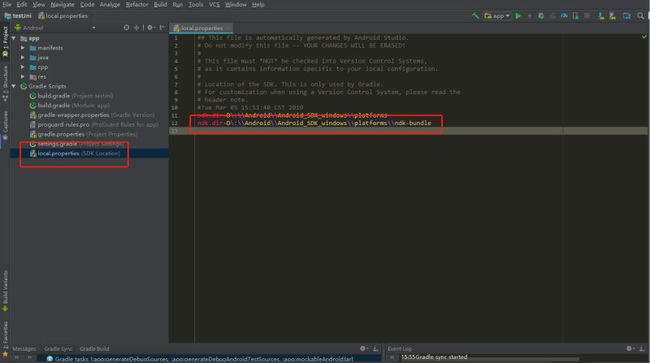Viewport: 650px width, 363px height.
Task: Select gradle.properties in the project tree
Action: [x=61, y=134]
